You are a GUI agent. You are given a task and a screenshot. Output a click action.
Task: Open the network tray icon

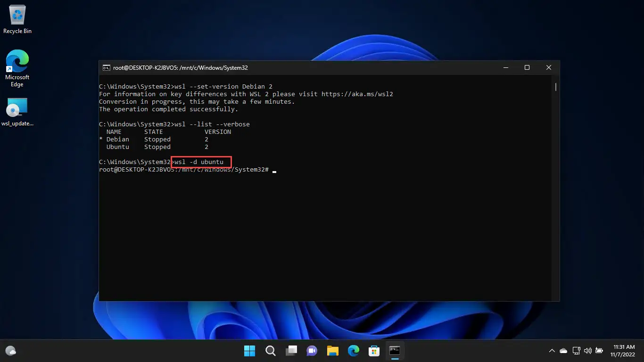click(576, 351)
